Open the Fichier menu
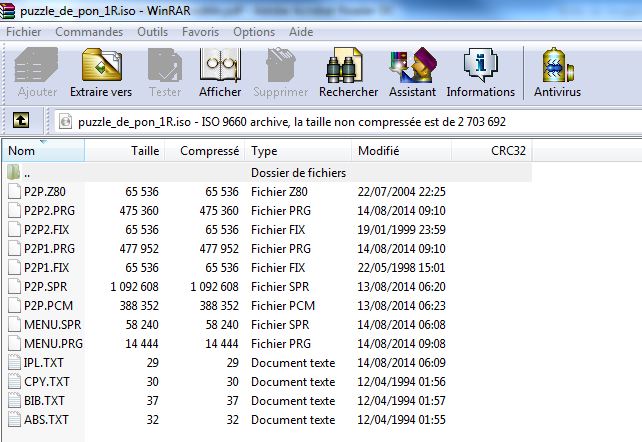The width and height of the screenshot is (642, 442). click(x=24, y=32)
